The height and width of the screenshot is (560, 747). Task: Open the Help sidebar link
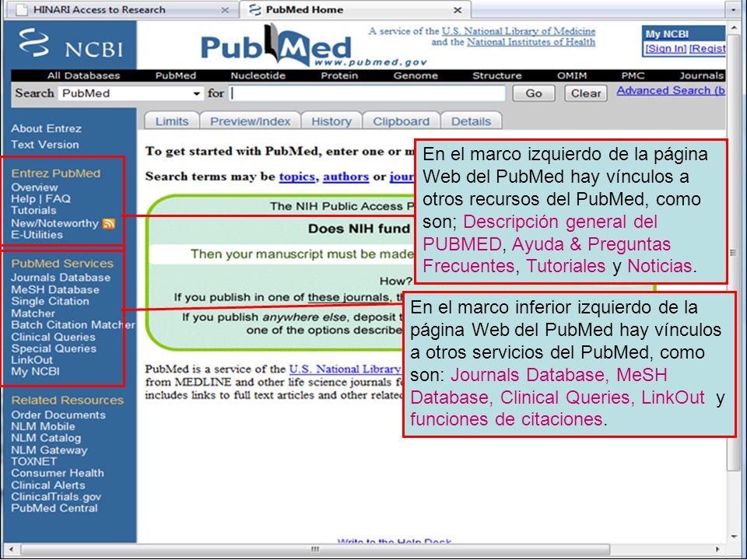[x=23, y=199]
